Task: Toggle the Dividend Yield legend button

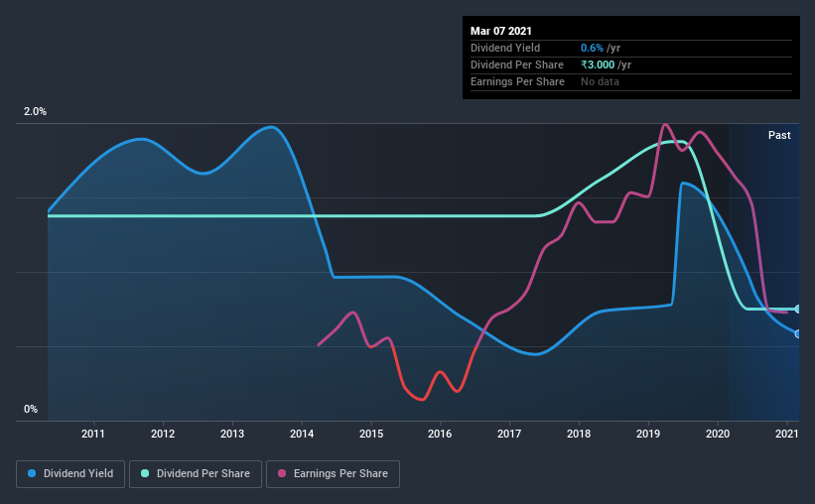Action: 71,474
